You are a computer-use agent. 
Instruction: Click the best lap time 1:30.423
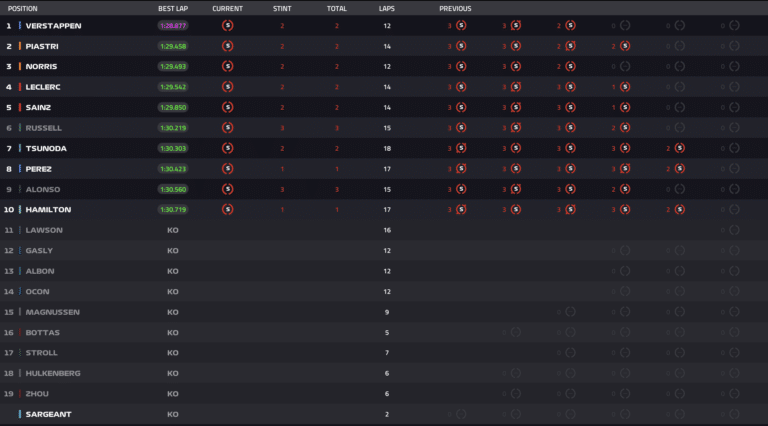pos(173,169)
